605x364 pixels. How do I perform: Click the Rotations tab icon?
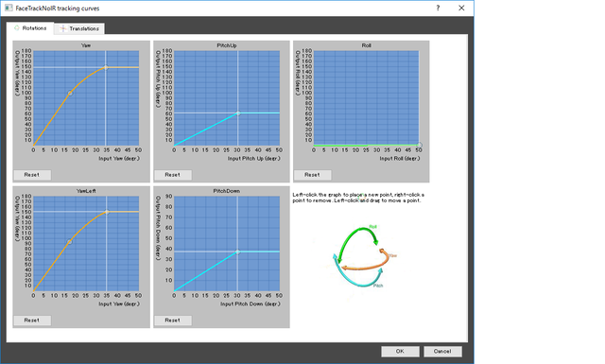17,28
